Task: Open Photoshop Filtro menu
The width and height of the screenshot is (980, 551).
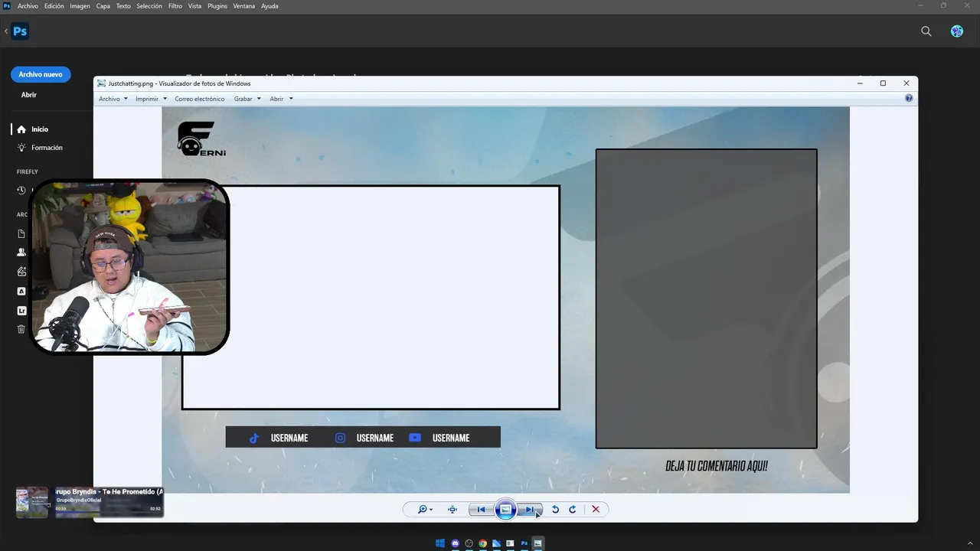Action: (175, 6)
